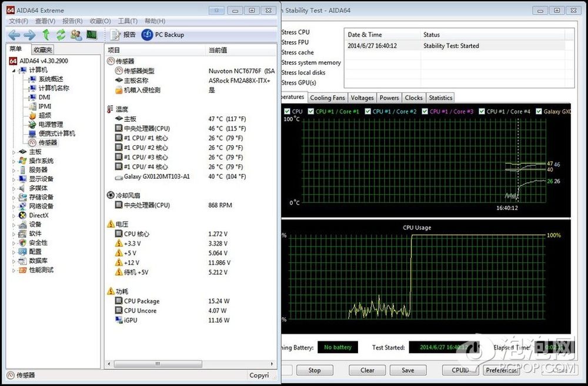Expand the 主板 tree node
The image size is (588, 386).
[14, 152]
